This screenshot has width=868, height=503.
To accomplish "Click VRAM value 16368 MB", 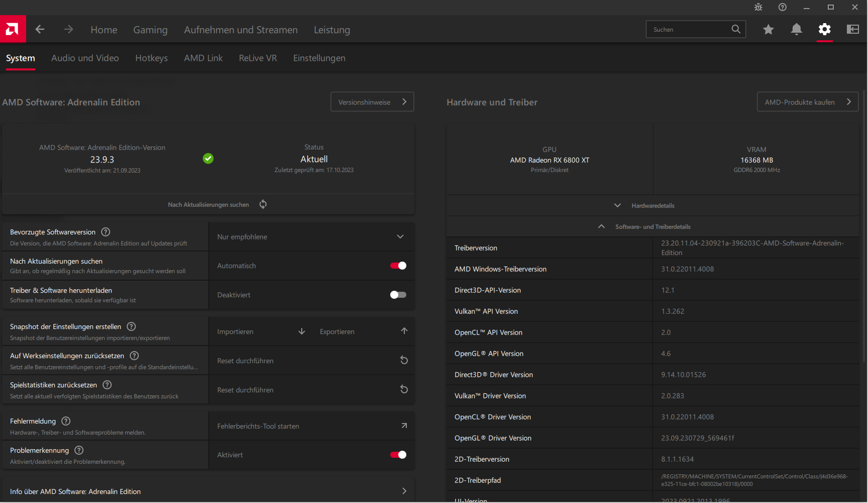I will pos(757,160).
